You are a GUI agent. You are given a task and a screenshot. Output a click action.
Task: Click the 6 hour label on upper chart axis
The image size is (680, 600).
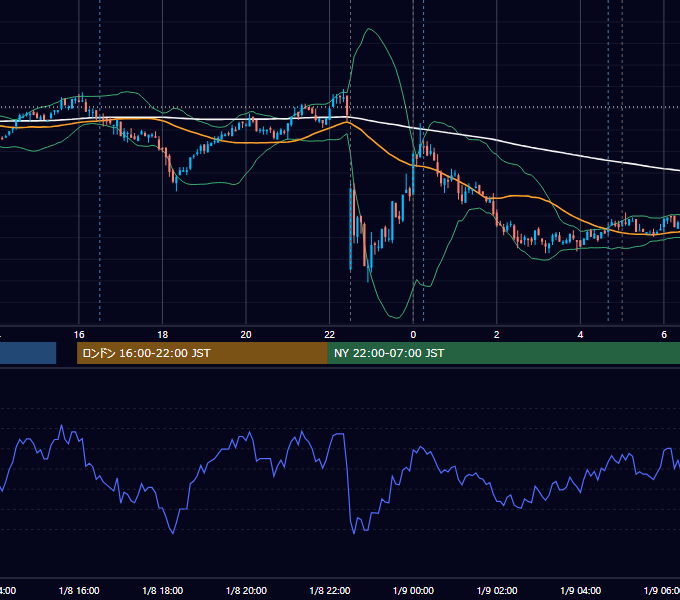pyautogui.click(x=664, y=335)
